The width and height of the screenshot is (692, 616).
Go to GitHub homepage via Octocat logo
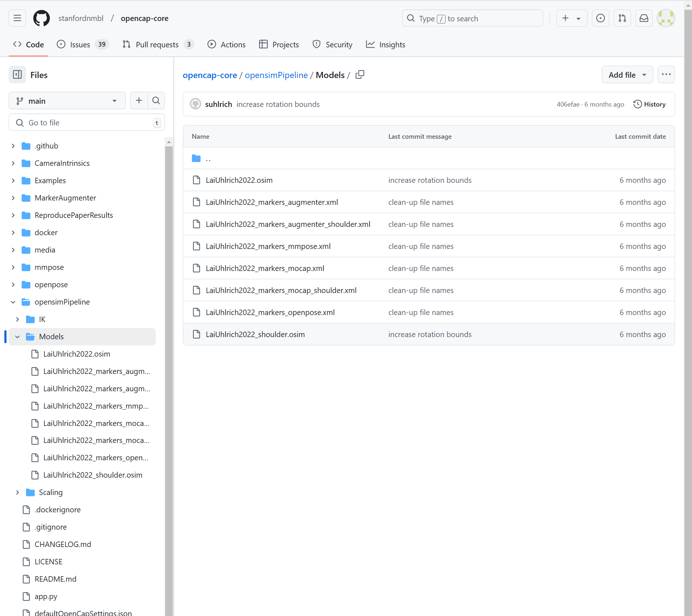[42, 18]
